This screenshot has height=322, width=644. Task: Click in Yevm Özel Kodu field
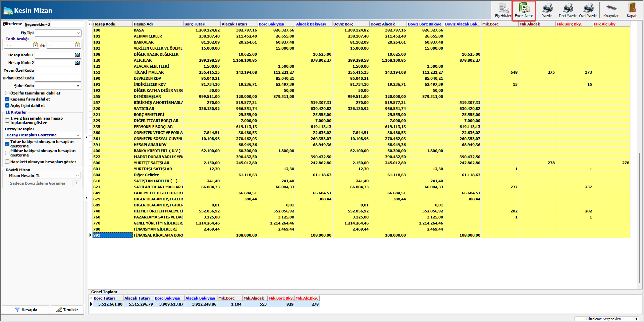click(58, 70)
